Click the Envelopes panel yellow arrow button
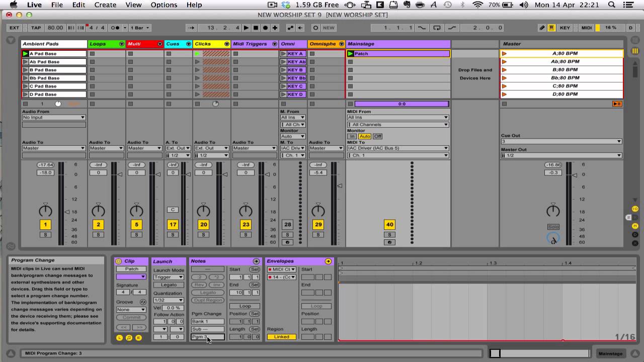644x362 pixels. [x=328, y=261]
